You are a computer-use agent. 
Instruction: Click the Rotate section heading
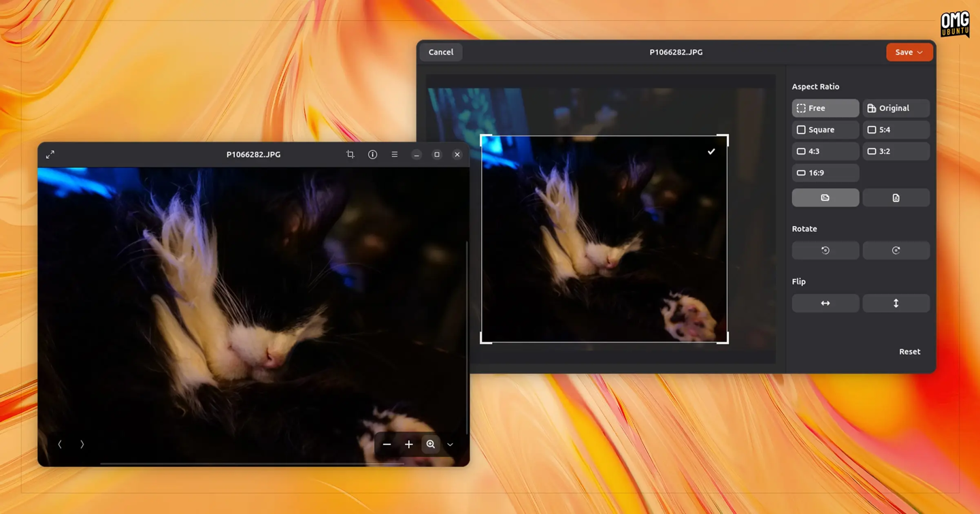click(804, 229)
